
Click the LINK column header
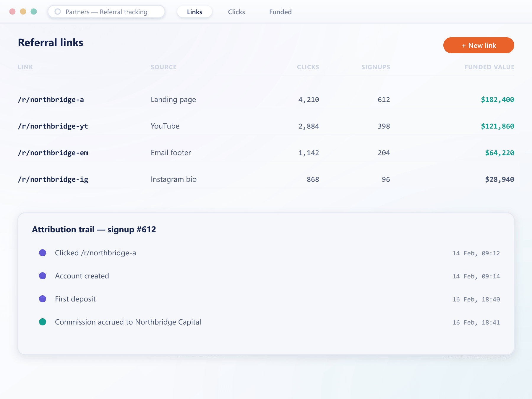(x=25, y=67)
